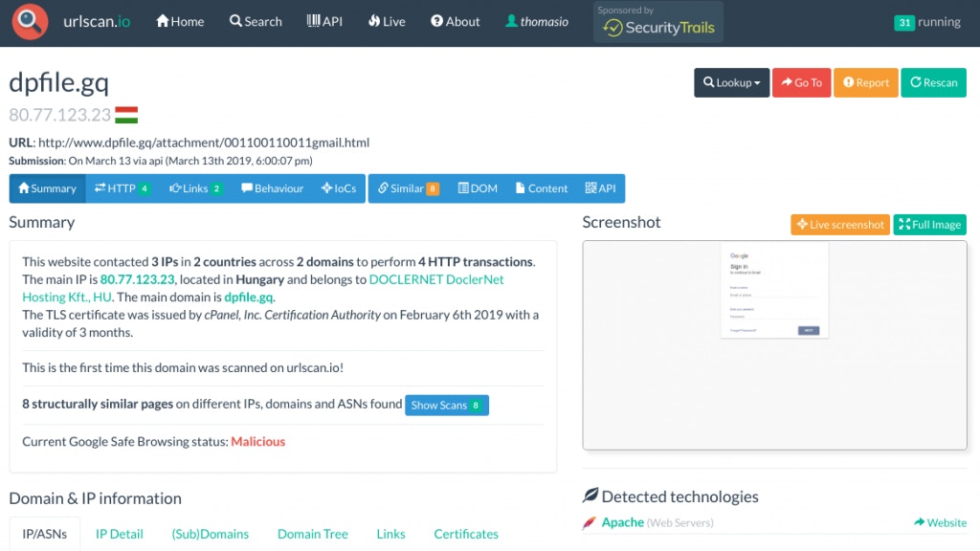Open the Domain Tree tab
Image resolution: width=980 pixels, height=551 pixels.
tap(313, 534)
